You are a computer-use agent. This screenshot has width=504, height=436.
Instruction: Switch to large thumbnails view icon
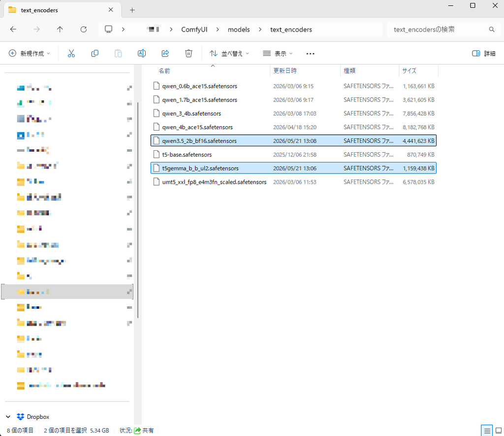tap(499, 431)
